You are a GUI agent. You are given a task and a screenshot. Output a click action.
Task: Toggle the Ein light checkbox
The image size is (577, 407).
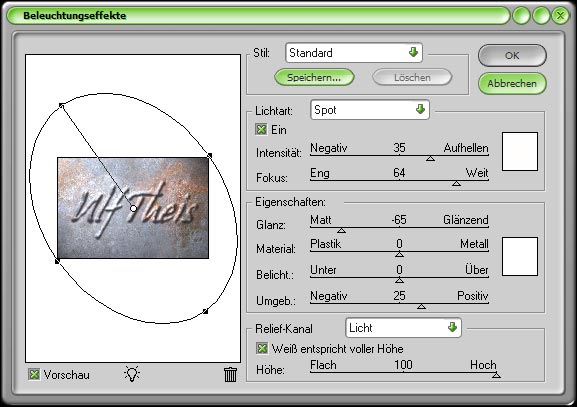click(x=261, y=130)
